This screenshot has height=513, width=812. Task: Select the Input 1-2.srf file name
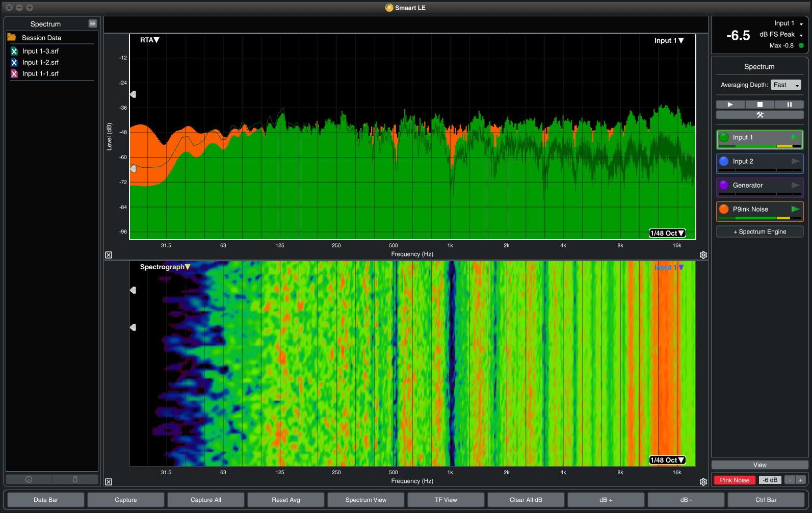(40, 62)
